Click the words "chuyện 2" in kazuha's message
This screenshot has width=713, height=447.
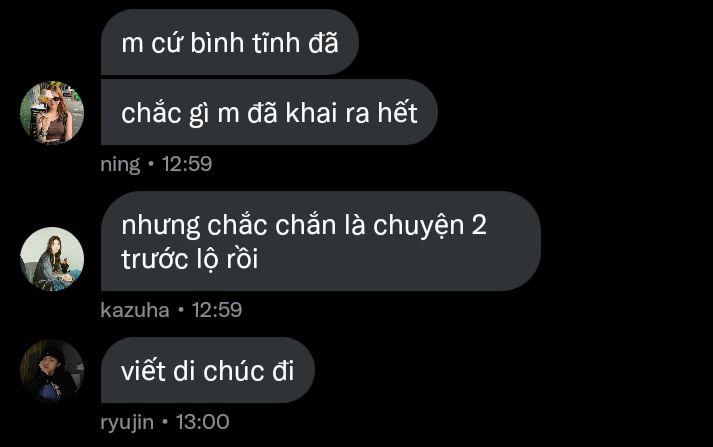click(x=430, y=226)
